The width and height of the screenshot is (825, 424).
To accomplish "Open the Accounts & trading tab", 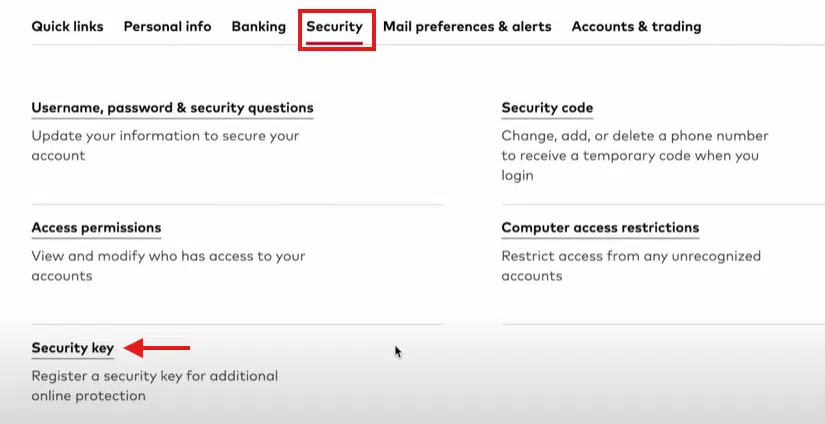I will click(636, 27).
